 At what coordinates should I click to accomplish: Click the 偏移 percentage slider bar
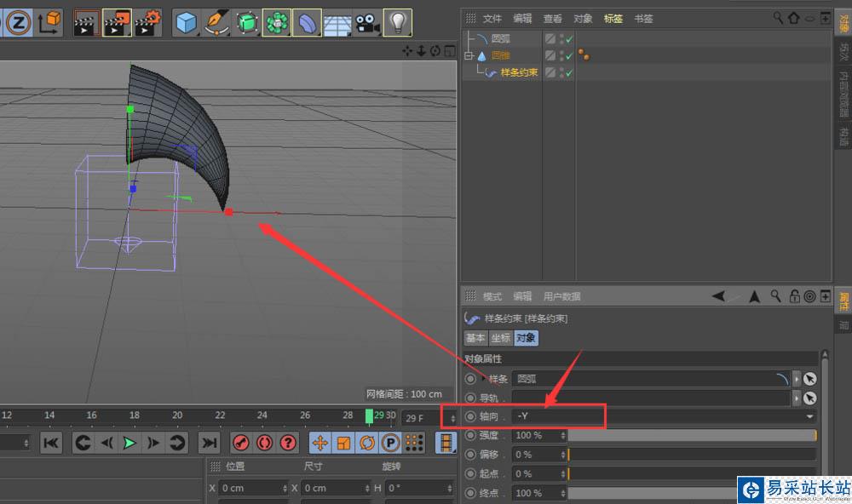click(x=692, y=455)
